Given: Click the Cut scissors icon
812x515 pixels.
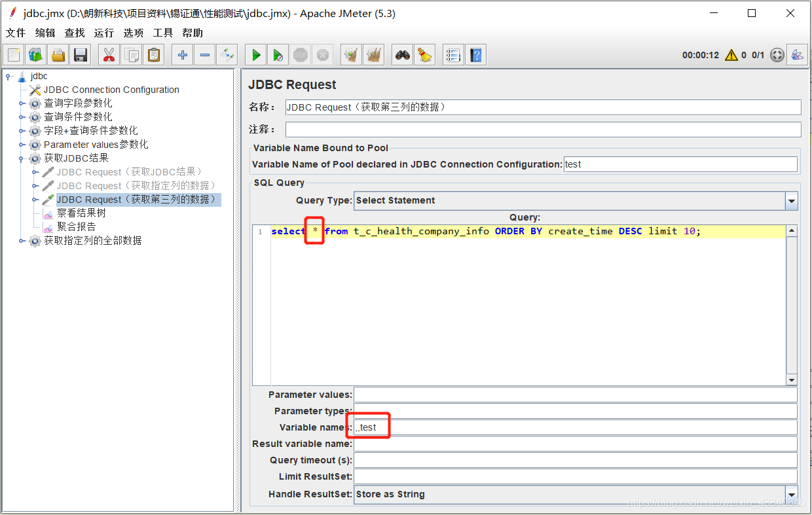Looking at the screenshot, I should pos(109,55).
